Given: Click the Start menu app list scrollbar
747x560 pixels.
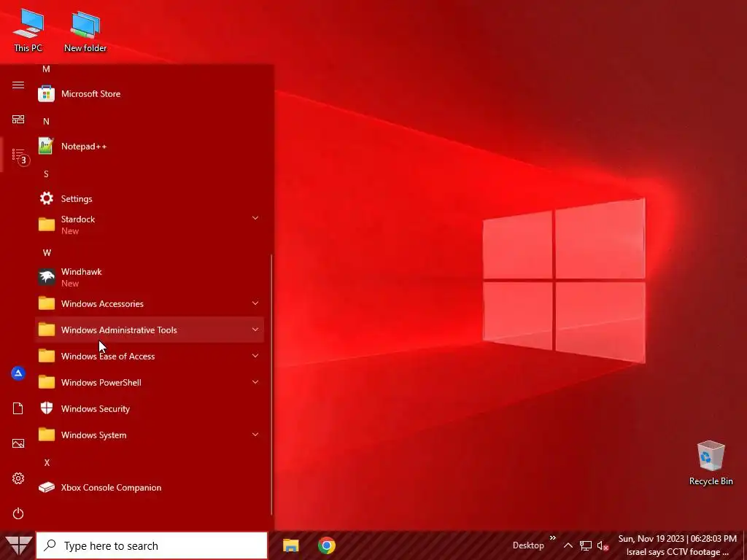Looking at the screenshot, I should coord(271,384).
